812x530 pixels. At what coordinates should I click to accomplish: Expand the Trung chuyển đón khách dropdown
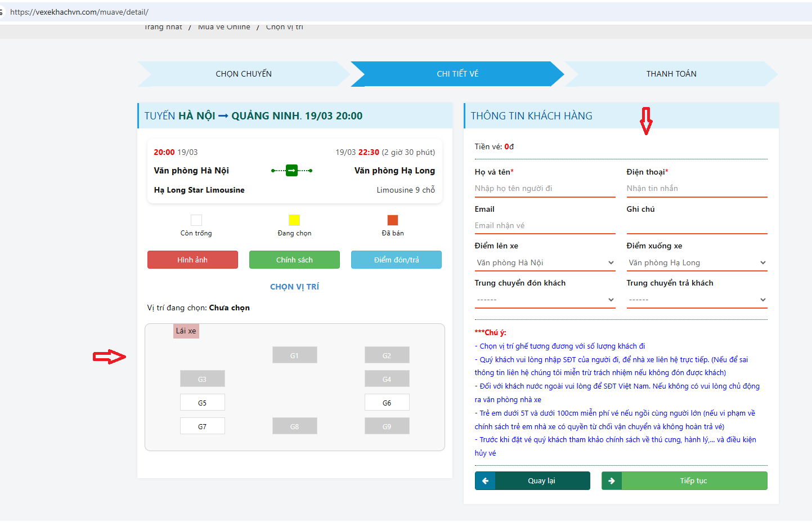click(x=545, y=300)
